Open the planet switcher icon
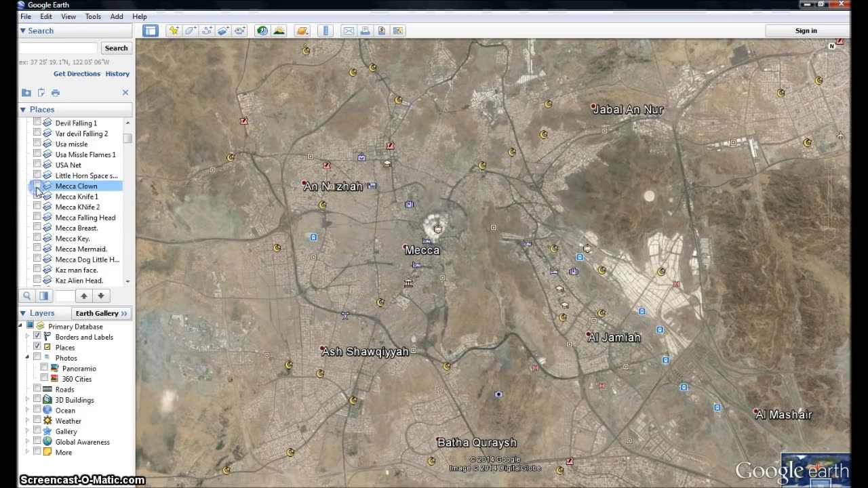 [x=302, y=30]
